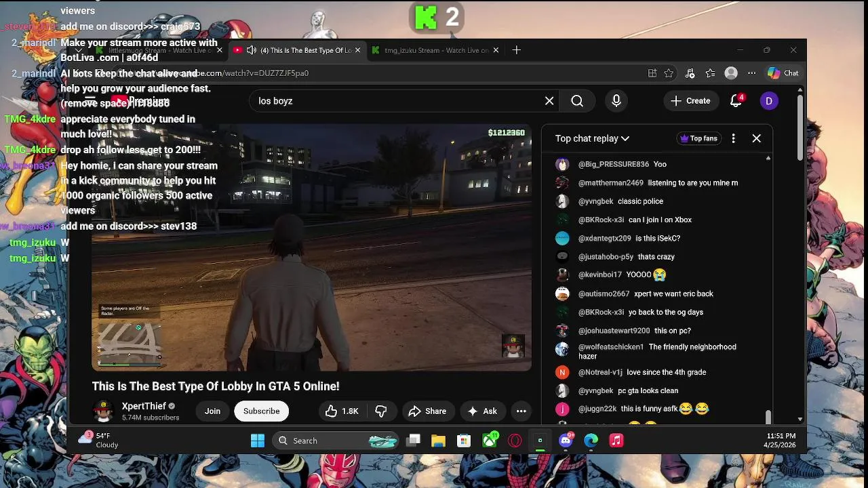868x488 pixels.
Task: Open Edge split screen icon in address bar
Action: click(652, 73)
